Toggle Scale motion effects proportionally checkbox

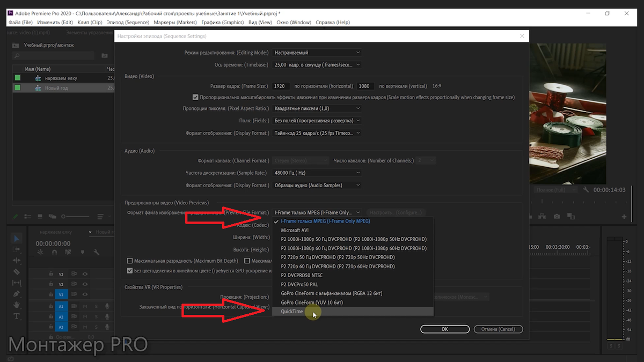pyautogui.click(x=195, y=98)
